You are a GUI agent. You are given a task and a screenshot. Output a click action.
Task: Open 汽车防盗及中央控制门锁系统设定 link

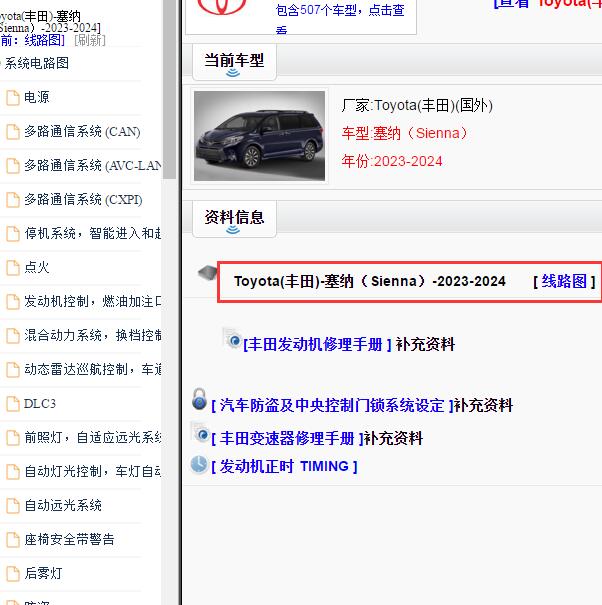point(332,406)
